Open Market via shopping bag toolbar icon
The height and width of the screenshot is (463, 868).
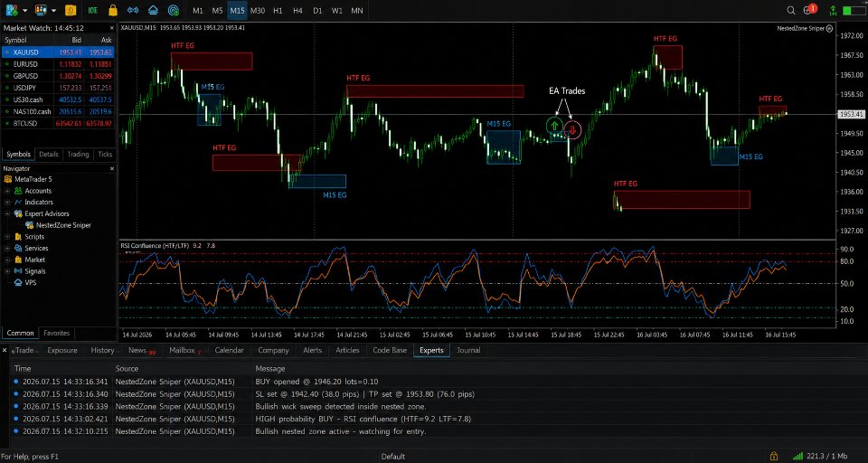(113, 10)
